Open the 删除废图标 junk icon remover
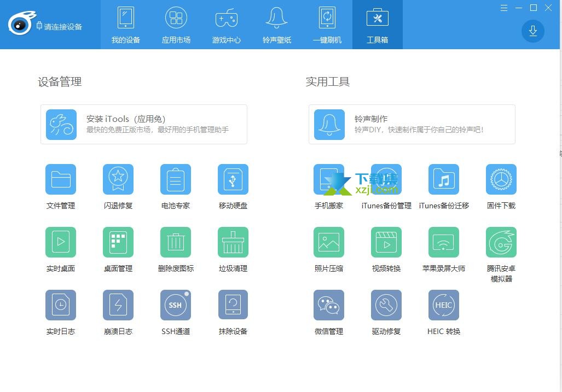The image size is (562, 392). coord(176,242)
